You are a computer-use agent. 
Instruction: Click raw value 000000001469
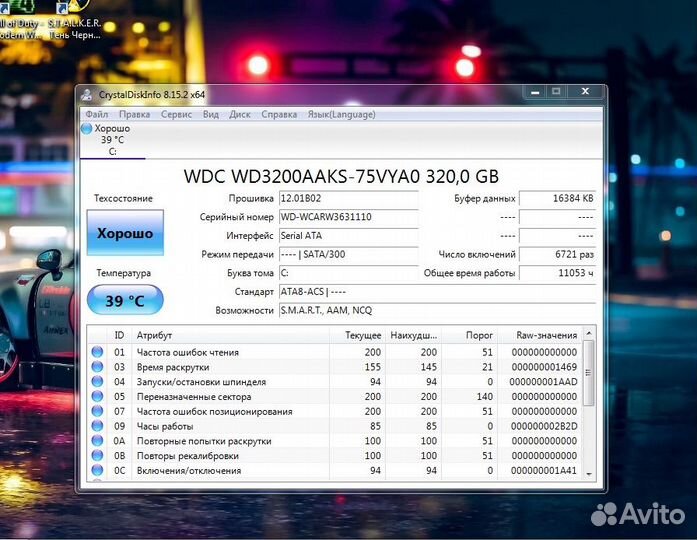(544, 367)
